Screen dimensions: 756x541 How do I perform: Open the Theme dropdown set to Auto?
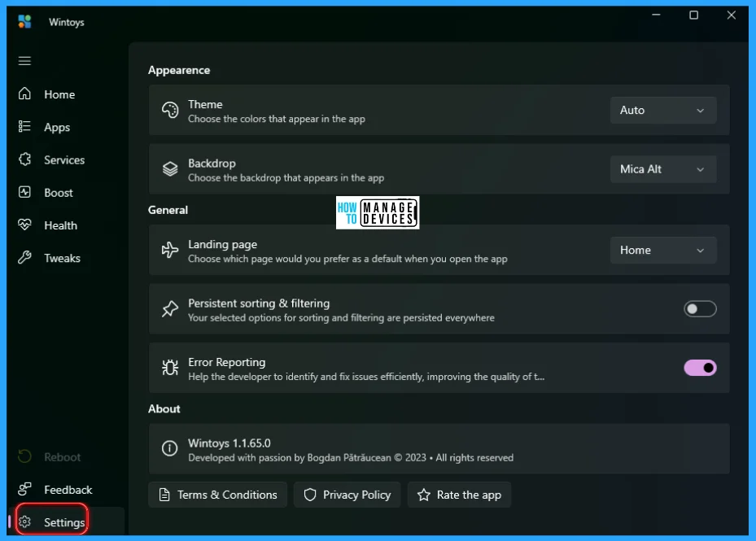pyautogui.click(x=663, y=110)
